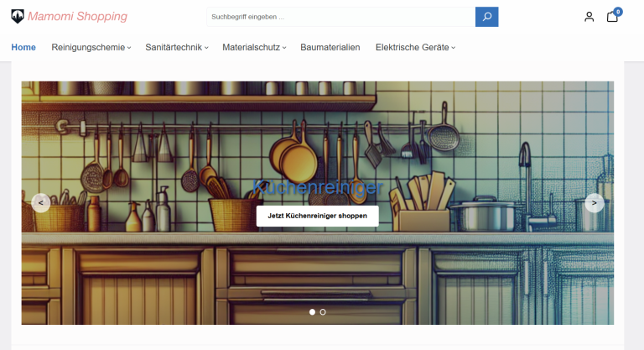The image size is (644, 350).
Task: Select the second carousel indicator dot
Action: tap(323, 311)
